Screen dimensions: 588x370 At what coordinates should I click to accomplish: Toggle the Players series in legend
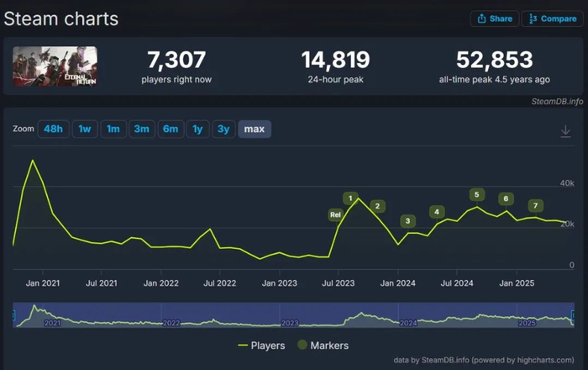click(x=261, y=346)
